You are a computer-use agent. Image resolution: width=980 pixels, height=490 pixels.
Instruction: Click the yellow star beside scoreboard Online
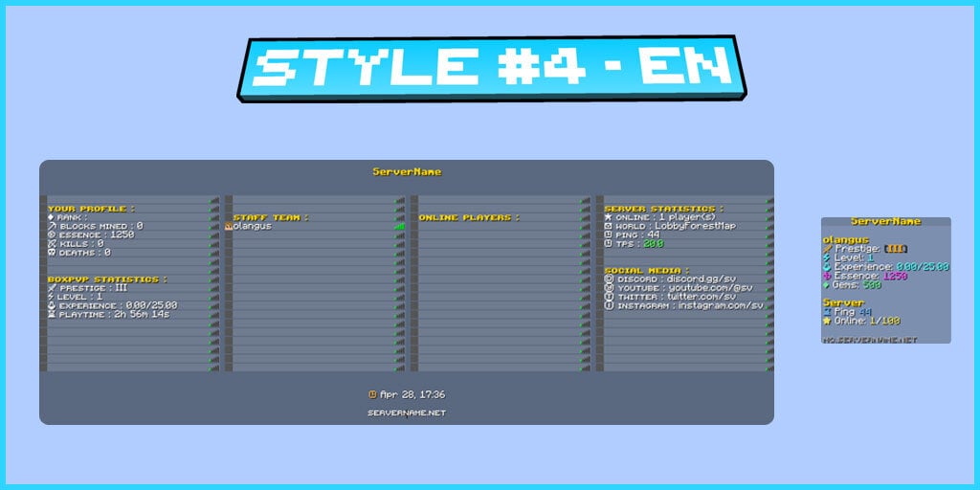coord(828,321)
